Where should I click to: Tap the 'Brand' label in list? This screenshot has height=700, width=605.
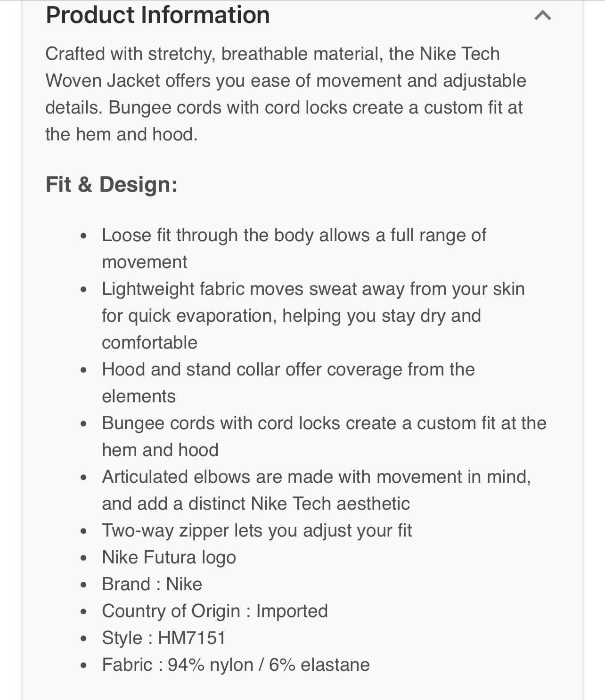click(126, 584)
